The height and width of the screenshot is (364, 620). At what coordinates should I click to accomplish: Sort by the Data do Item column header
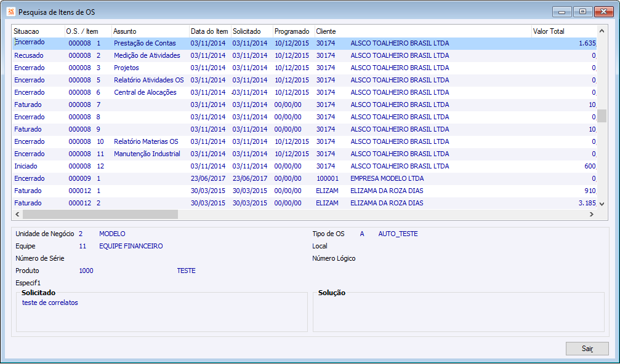[x=211, y=31]
